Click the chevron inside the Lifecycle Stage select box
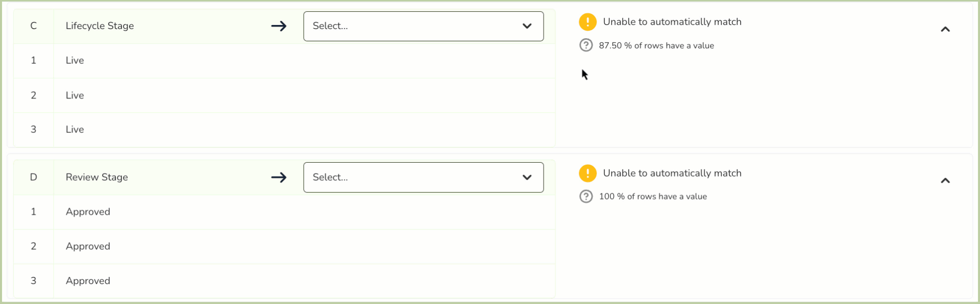This screenshot has height=304, width=980. click(527, 26)
